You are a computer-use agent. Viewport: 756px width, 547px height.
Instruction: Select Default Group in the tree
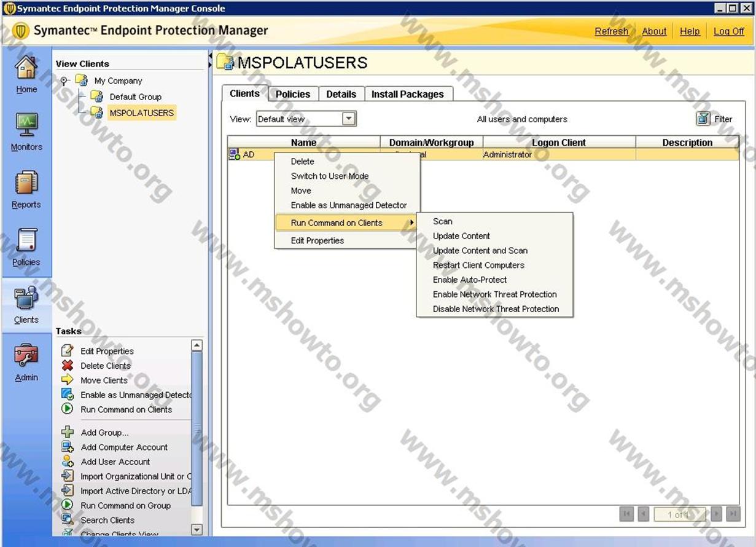136,96
